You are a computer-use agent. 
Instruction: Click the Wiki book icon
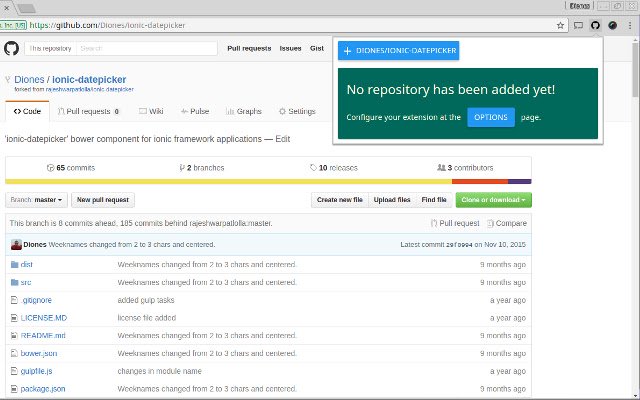click(x=142, y=111)
